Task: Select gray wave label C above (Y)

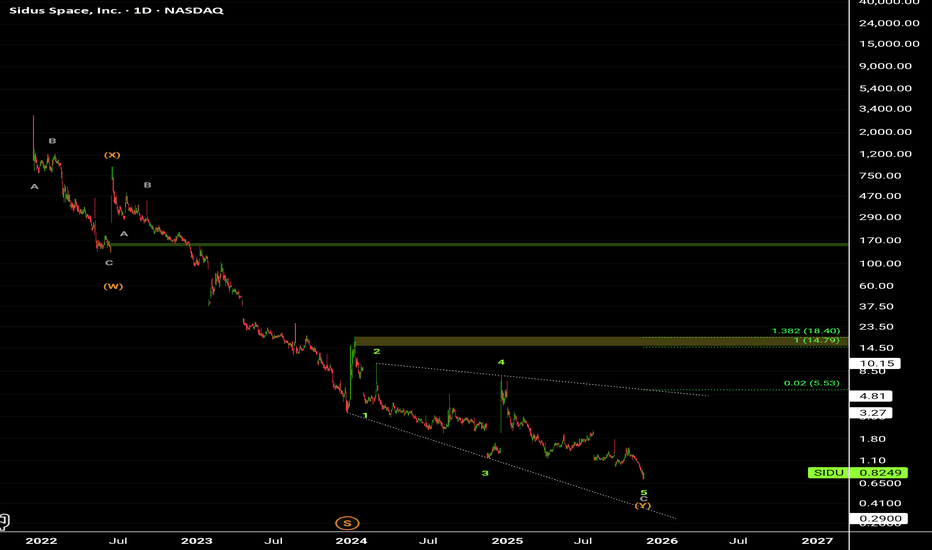Action: (644, 499)
